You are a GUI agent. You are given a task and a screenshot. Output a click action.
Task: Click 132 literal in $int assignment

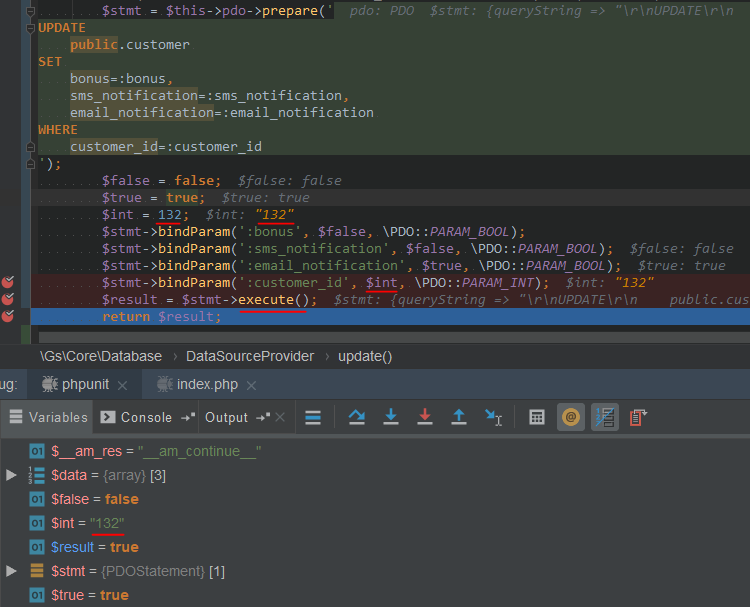(x=170, y=215)
